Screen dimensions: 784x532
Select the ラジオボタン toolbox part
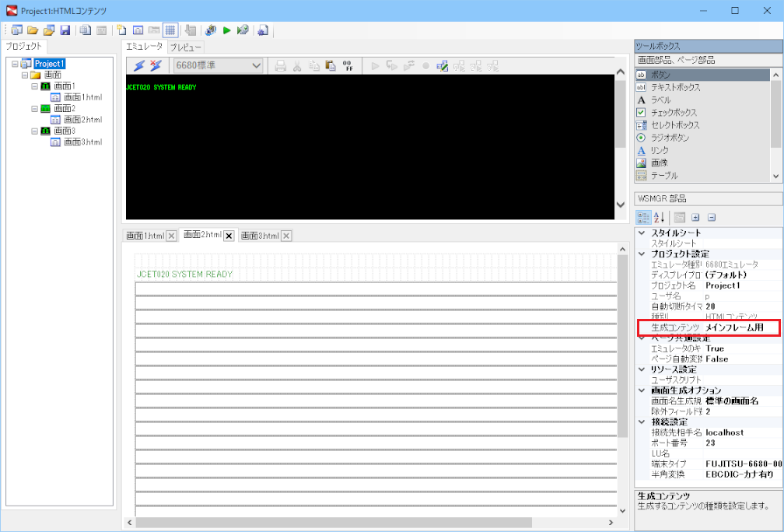[x=702, y=138]
